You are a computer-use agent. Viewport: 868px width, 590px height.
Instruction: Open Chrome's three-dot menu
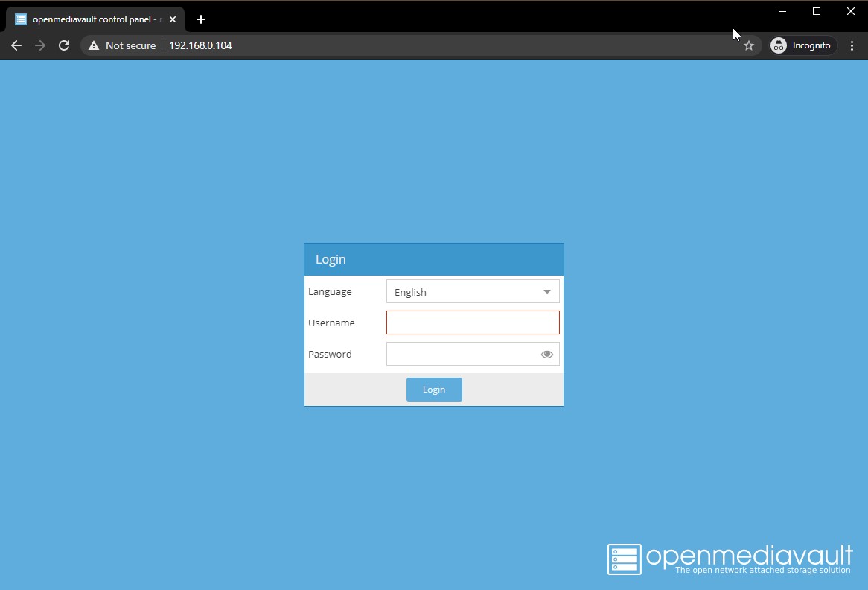pyautogui.click(x=852, y=45)
